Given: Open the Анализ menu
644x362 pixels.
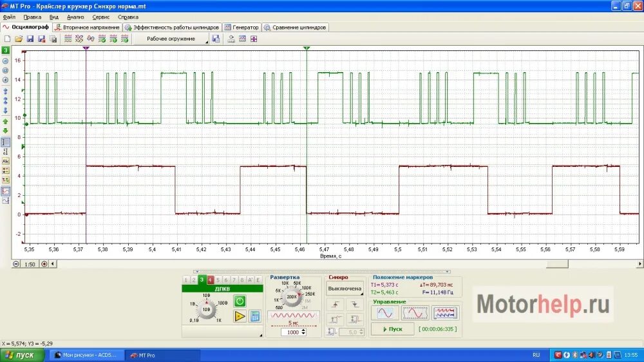Looking at the screenshot, I should pyautogui.click(x=75, y=17).
